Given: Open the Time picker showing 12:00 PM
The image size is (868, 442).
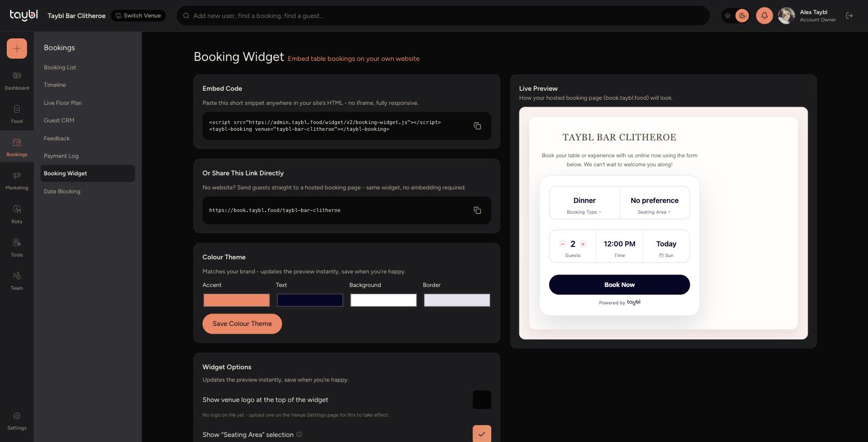Looking at the screenshot, I should tap(619, 246).
